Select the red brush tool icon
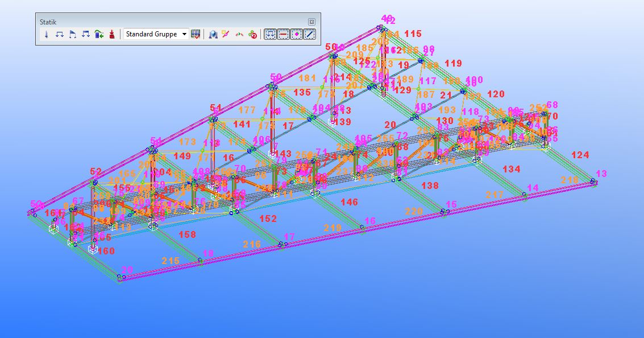The height and width of the screenshot is (338, 644). (x=112, y=35)
